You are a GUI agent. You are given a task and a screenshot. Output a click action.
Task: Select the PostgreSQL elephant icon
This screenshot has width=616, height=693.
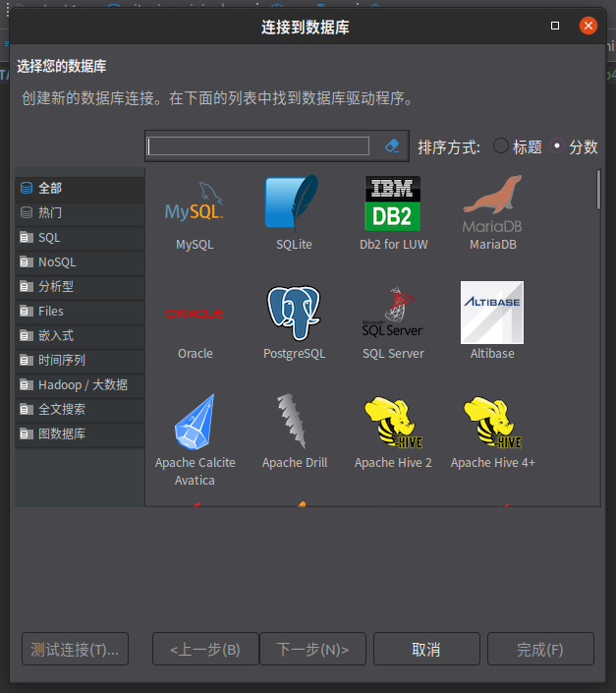[x=294, y=321]
